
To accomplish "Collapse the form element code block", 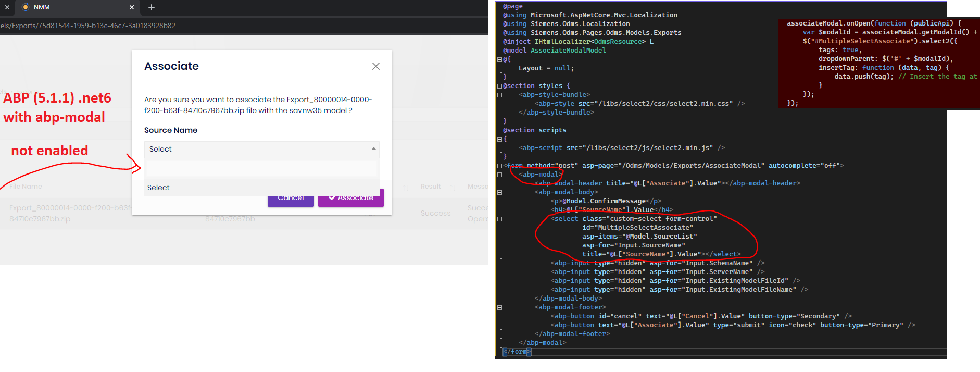I will point(499,166).
